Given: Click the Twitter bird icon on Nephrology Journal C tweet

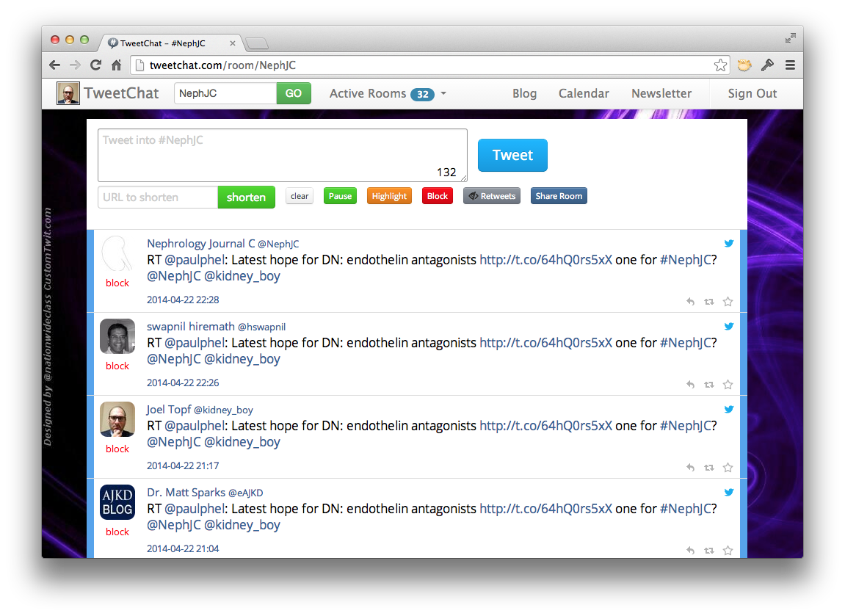Looking at the screenshot, I should [728, 243].
